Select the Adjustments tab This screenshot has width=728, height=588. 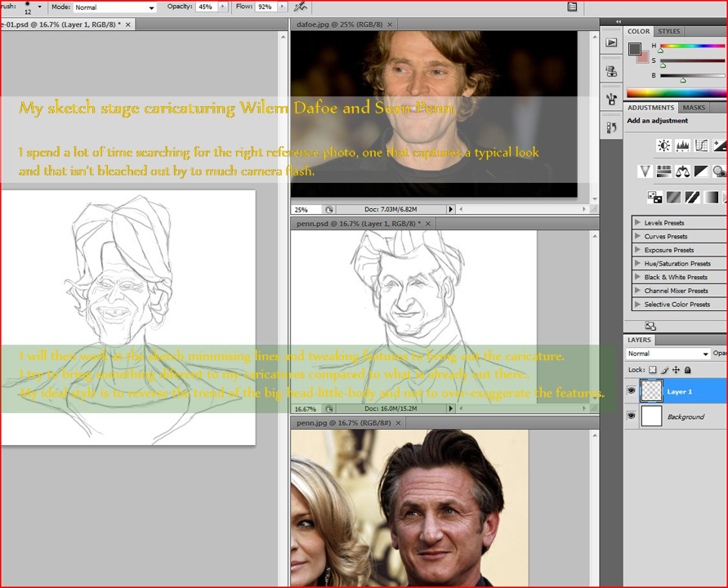[x=650, y=108]
